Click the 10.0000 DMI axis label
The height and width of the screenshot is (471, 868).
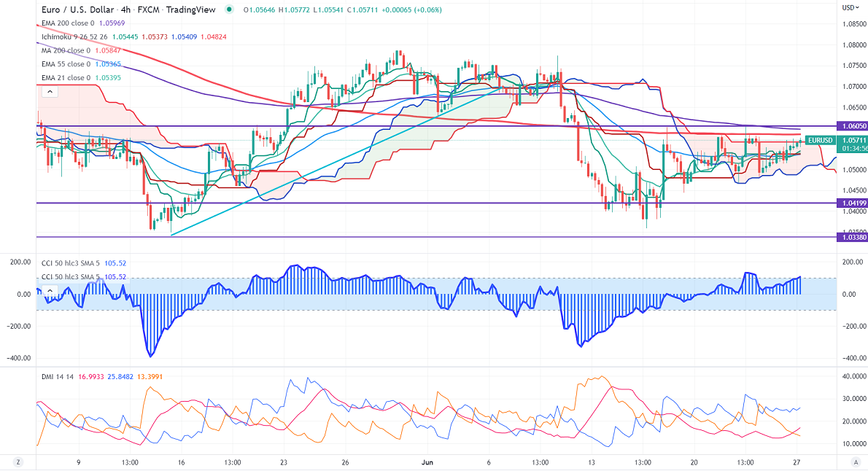854,444
